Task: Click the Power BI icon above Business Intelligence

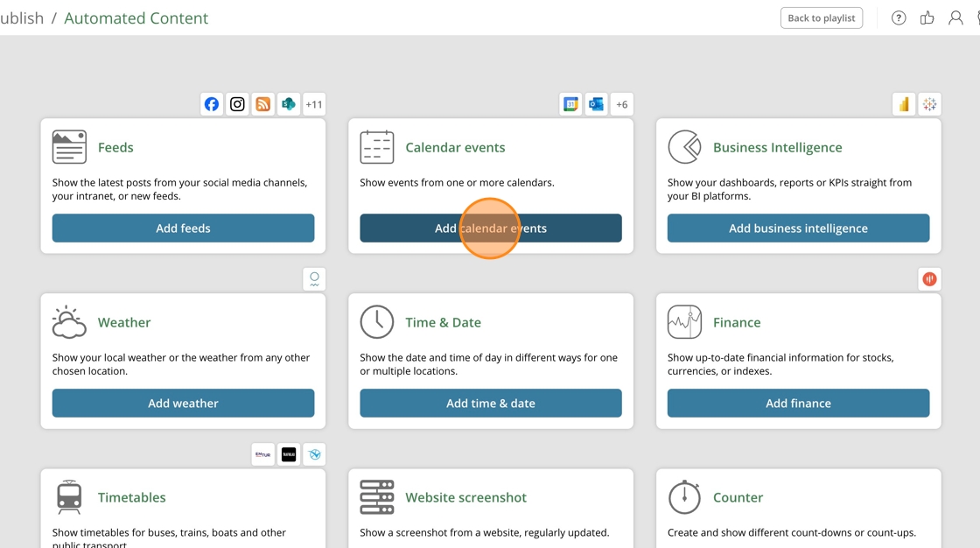Action: click(x=904, y=104)
